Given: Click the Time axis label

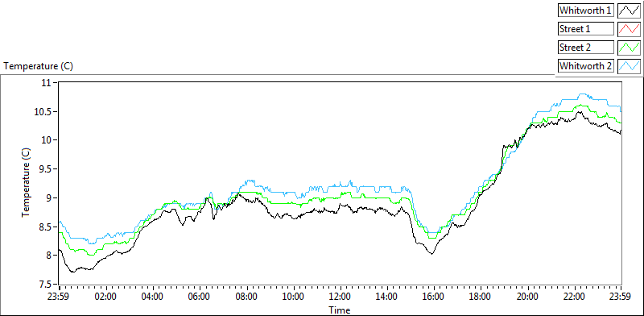Looking at the screenshot, I should tap(339, 310).
